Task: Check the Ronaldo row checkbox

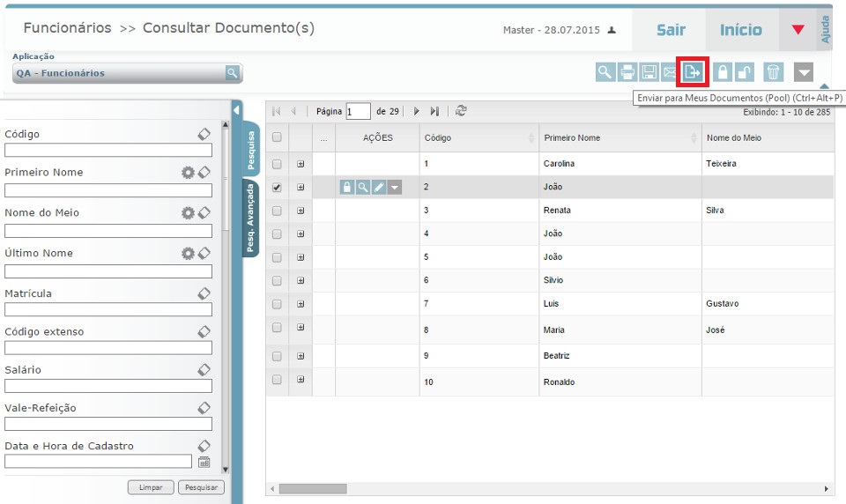Action: 277,380
